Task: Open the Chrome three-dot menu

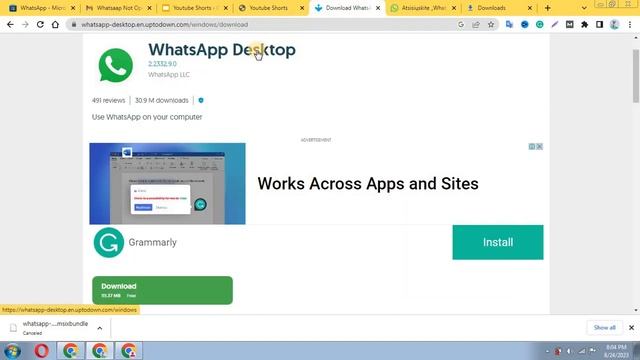Action: pyautogui.click(x=630, y=24)
